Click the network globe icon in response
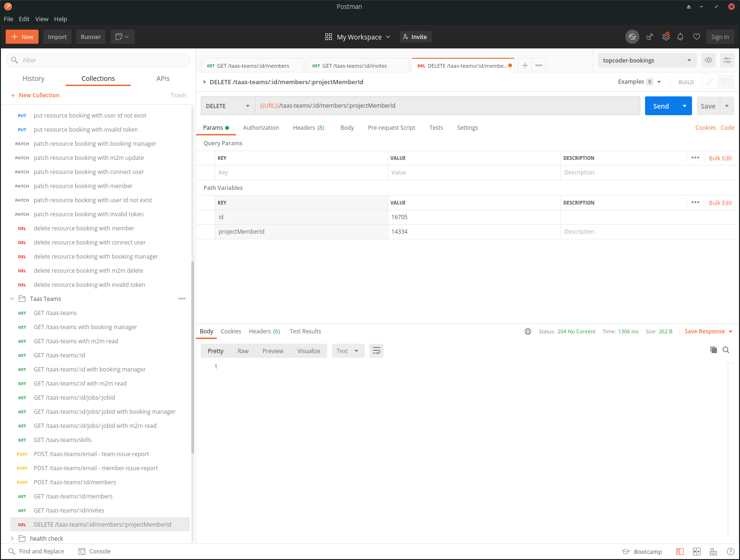 528,331
